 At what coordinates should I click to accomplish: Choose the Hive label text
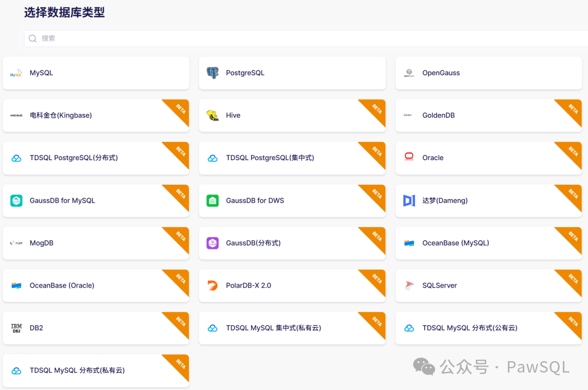click(233, 115)
